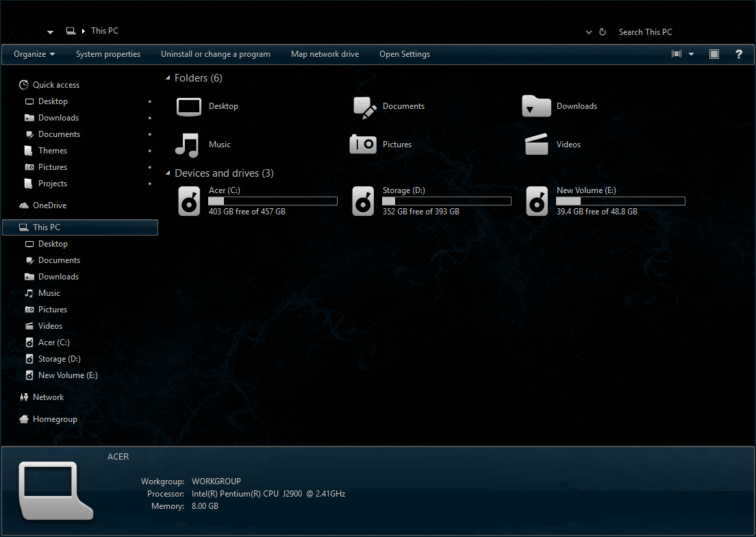Screen dimensions: 756x537
Task: Open the Storage (D:) drive icon
Action: pyautogui.click(x=363, y=201)
